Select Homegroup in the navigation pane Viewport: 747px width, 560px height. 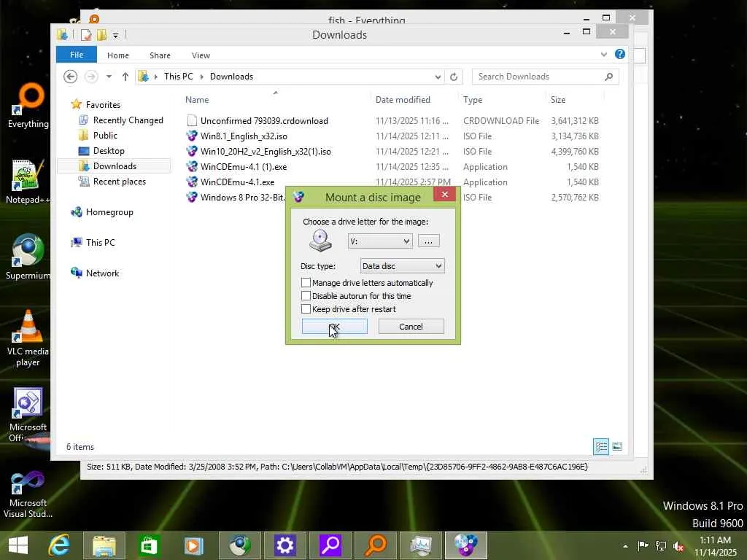[x=109, y=212]
